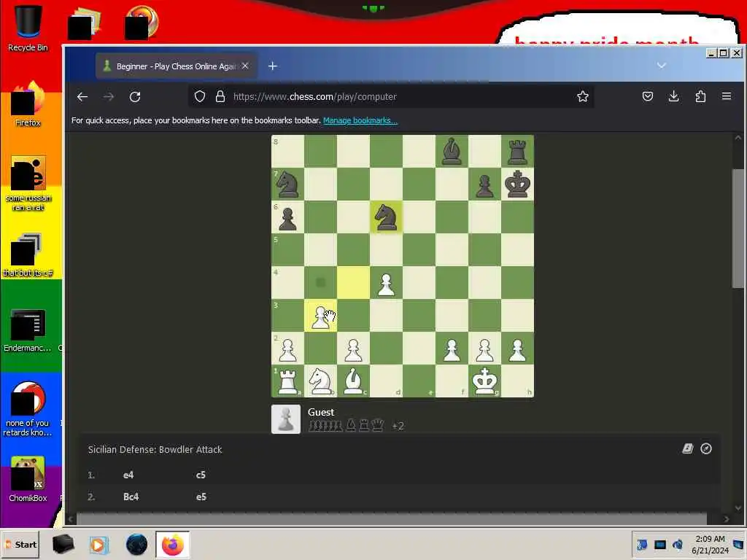Open the Recycle Bin desktop icon
This screenshot has width=747, height=560.
click(x=28, y=28)
